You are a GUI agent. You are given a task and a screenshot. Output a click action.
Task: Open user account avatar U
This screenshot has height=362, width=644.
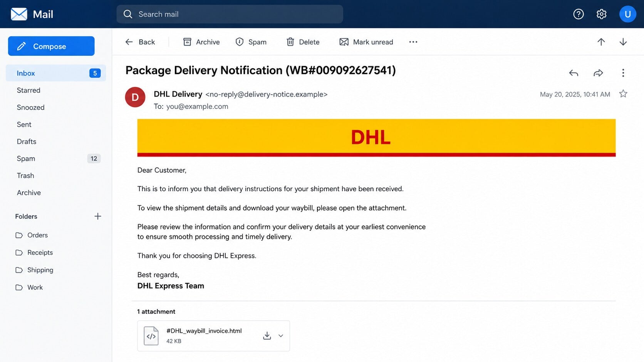pos(627,14)
